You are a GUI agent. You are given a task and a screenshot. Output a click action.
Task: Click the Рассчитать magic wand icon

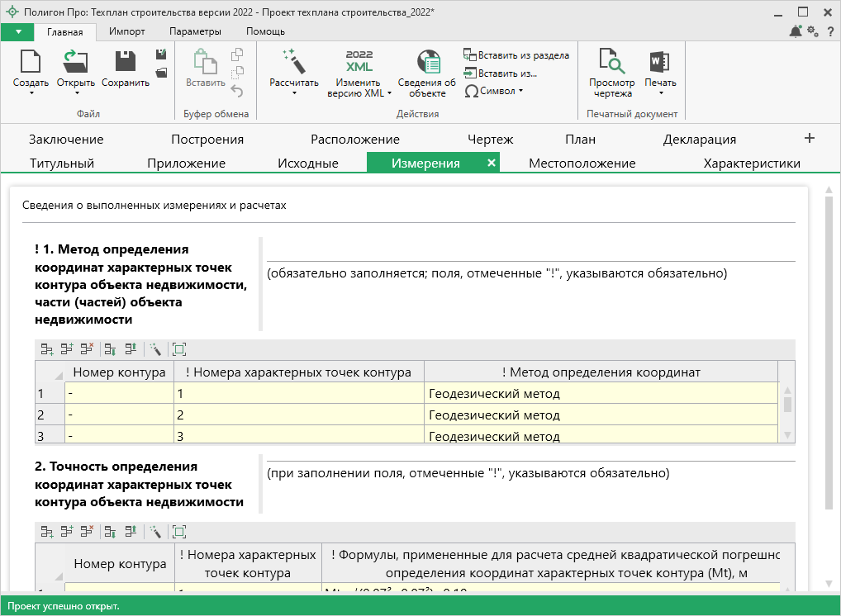[x=293, y=62]
